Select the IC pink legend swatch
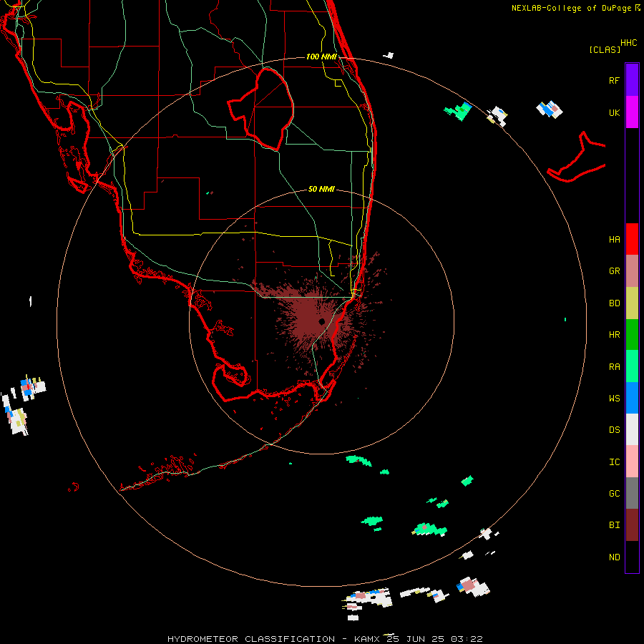Image resolution: width=644 pixels, height=644 pixels. [632, 462]
